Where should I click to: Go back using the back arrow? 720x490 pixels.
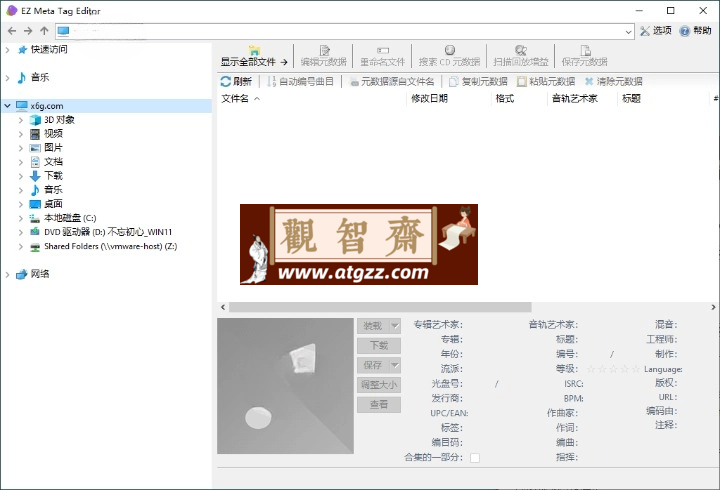(x=12, y=31)
